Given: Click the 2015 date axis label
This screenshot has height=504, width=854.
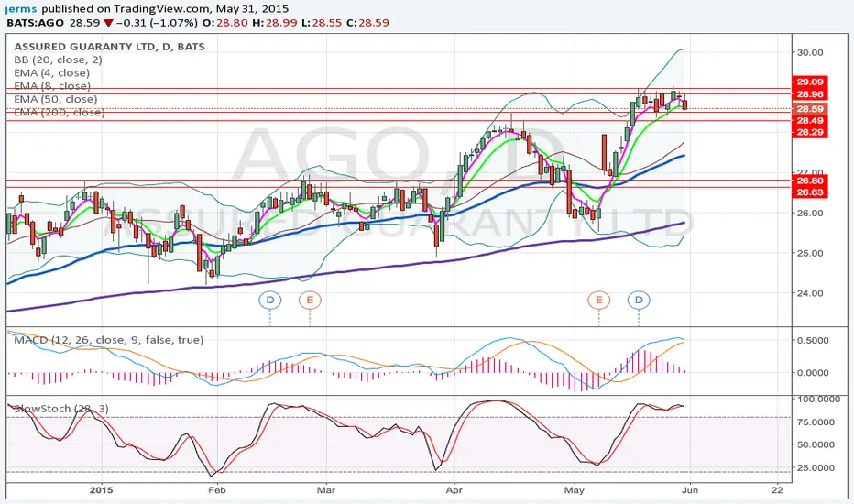Looking at the screenshot, I should click(102, 490).
